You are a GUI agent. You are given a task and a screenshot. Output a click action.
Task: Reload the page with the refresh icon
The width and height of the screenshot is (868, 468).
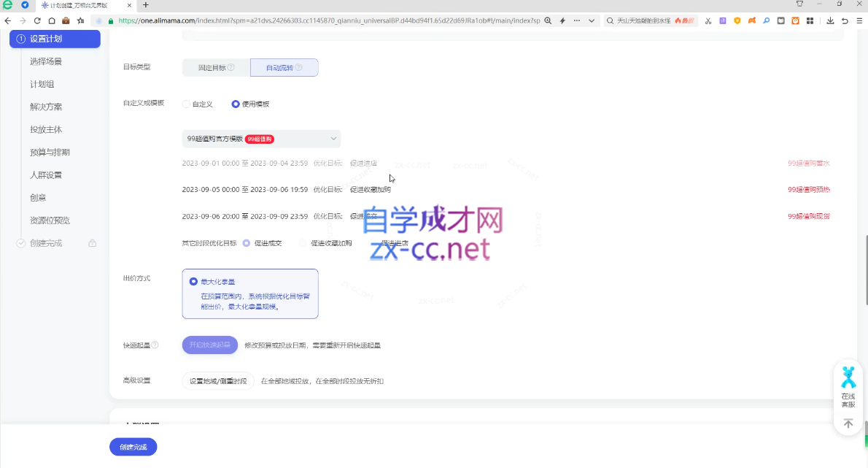[37, 20]
